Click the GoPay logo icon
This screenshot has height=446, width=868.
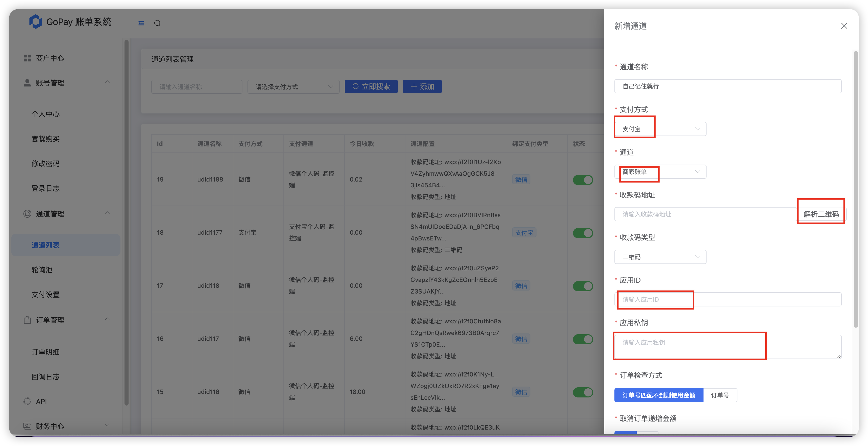click(x=35, y=21)
